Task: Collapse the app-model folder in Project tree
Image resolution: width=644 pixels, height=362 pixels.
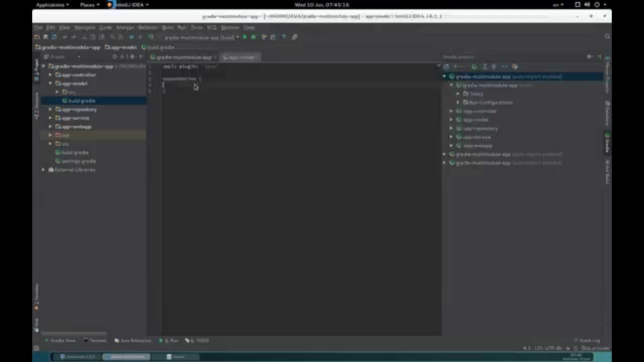Action: [50, 83]
